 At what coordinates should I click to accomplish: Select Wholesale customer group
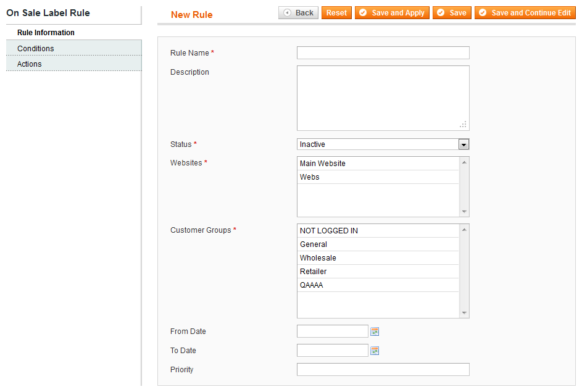pos(378,257)
